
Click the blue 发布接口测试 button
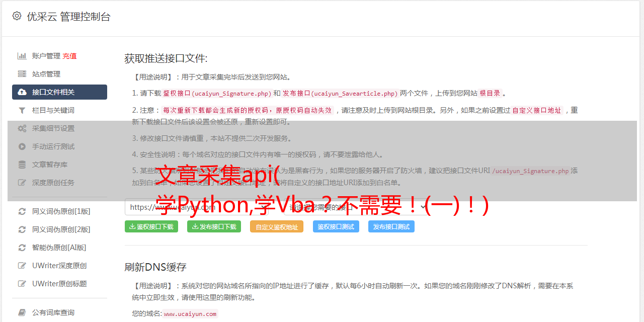pos(391,226)
